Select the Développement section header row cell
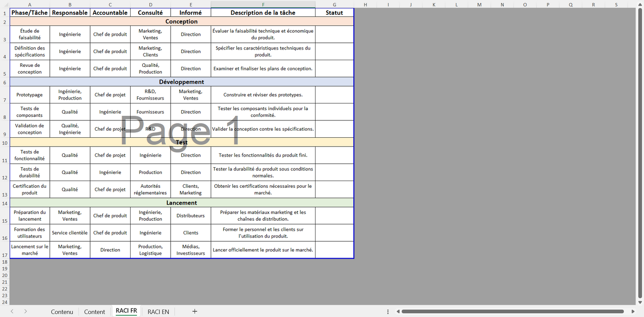 (x=181, y=82)
